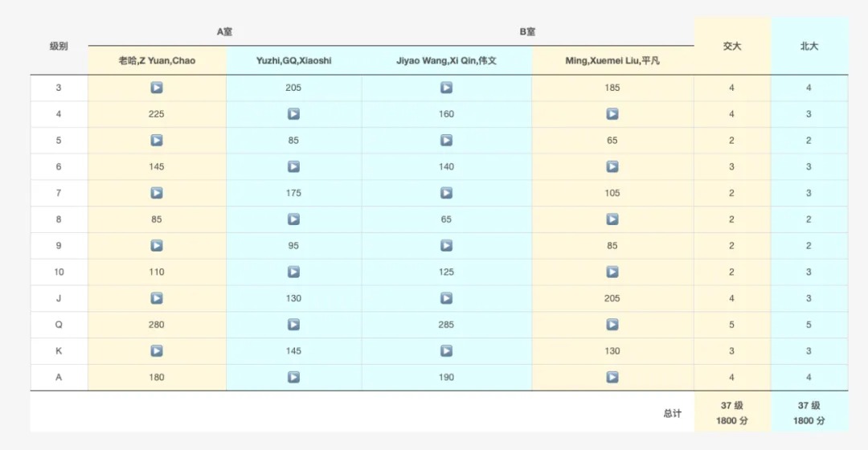This screenshot has height=450, width=868.
Task: Play row 9 video under Jiyao Wang column
Action: pyautogui.click(x=446, y=246)
